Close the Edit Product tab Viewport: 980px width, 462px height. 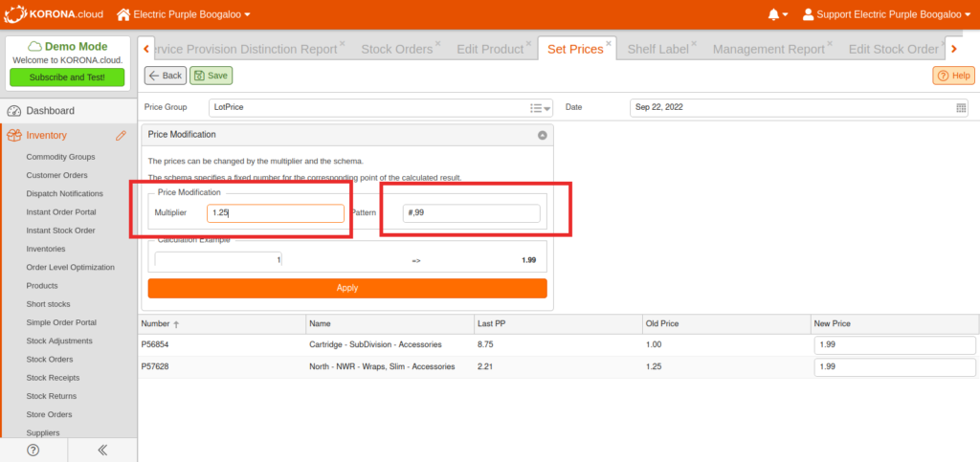[528, 44]
